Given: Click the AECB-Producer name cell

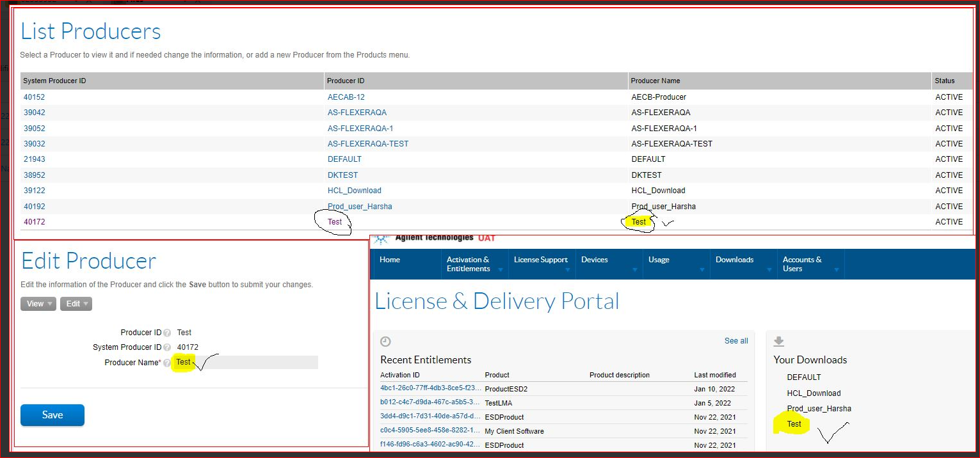Looking at the screenshot, I should coord(659,97).
